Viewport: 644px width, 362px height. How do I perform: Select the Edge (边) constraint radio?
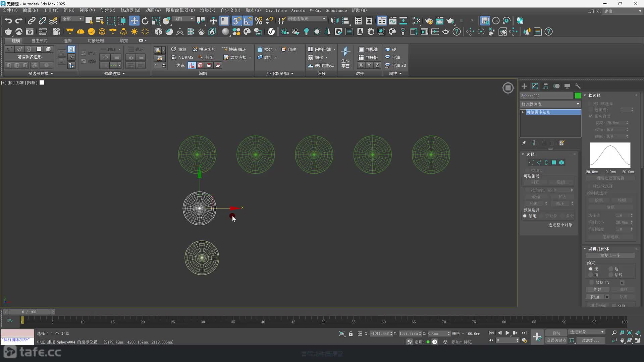(611, 269)
